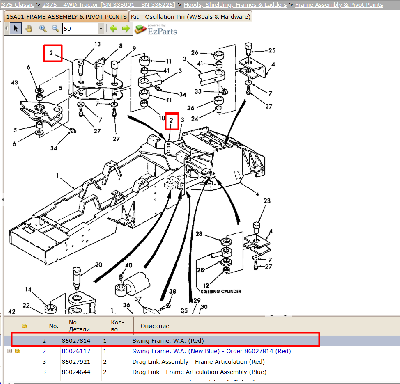
Task: Click callout number 10 in the diagram
Action: point(162,118)
